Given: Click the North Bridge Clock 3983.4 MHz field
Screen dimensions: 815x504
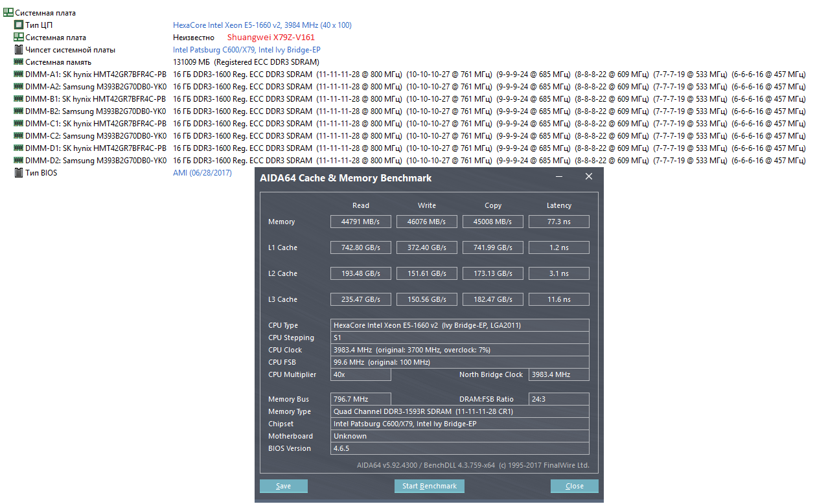Looking at the screenshot, I should (559, 374).
